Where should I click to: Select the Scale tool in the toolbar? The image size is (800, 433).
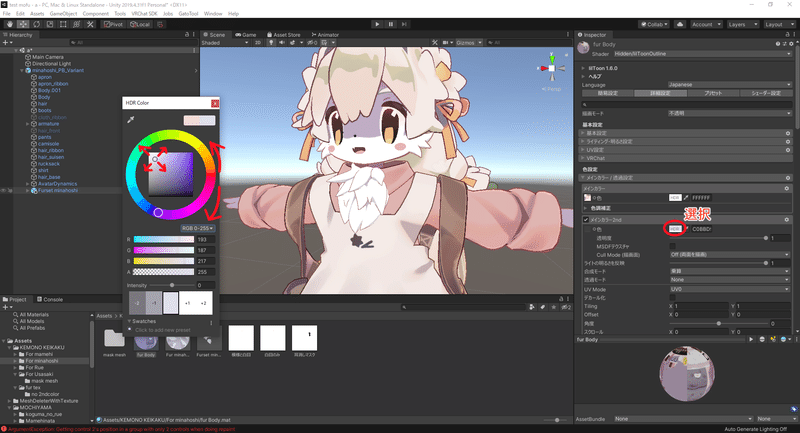click(49, 24)
